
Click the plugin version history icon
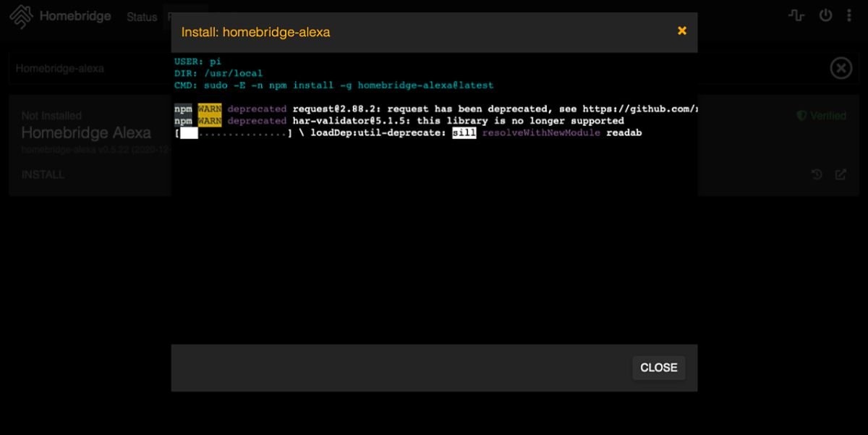pos(817,174)
